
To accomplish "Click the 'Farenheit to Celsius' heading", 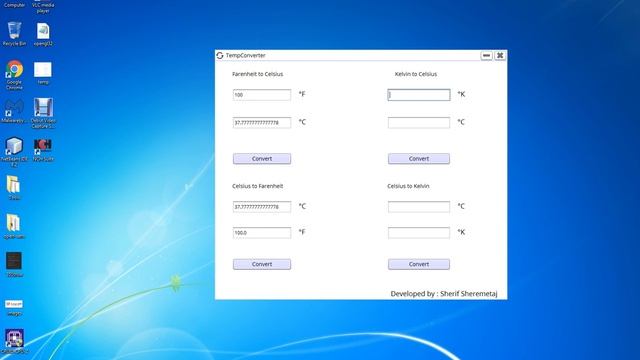I will pyautogui.click(x=258, y=74).
